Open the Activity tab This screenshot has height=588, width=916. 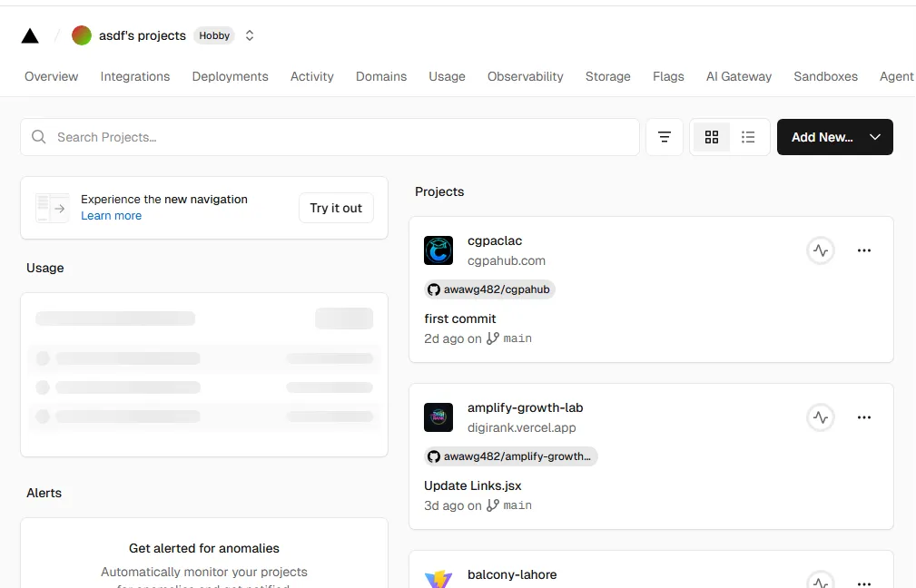click(312, 76)
